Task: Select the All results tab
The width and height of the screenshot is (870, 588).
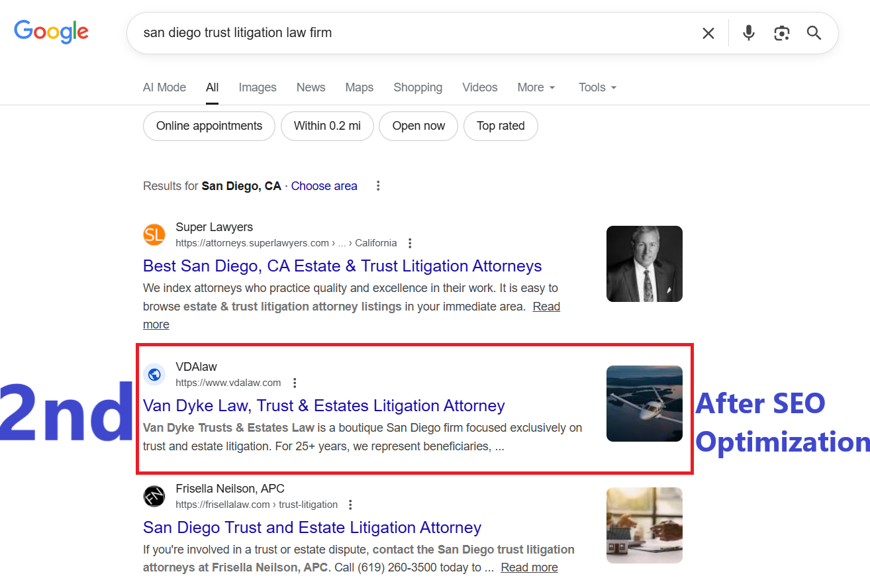Action: coord(212,87)
